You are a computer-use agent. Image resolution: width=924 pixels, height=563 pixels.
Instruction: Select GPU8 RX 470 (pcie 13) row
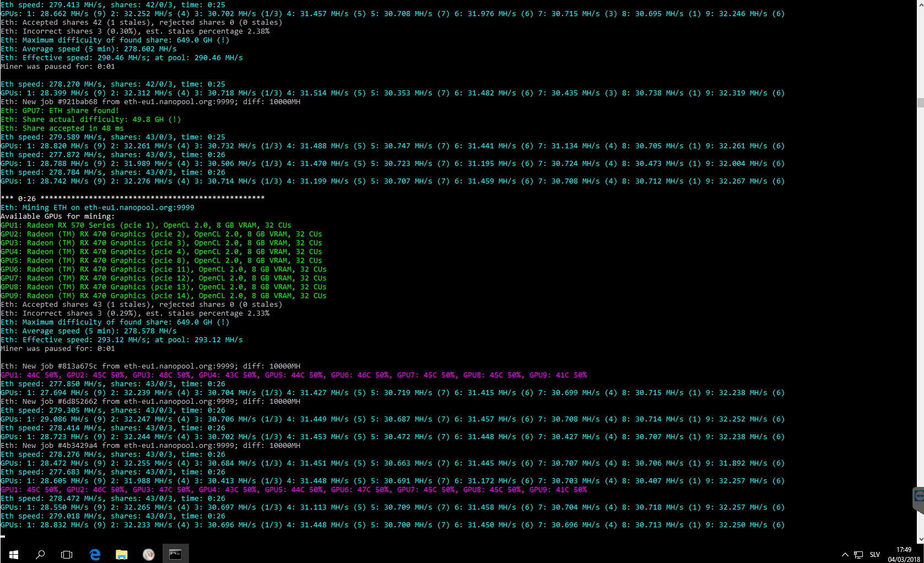(x=164, y=287)
